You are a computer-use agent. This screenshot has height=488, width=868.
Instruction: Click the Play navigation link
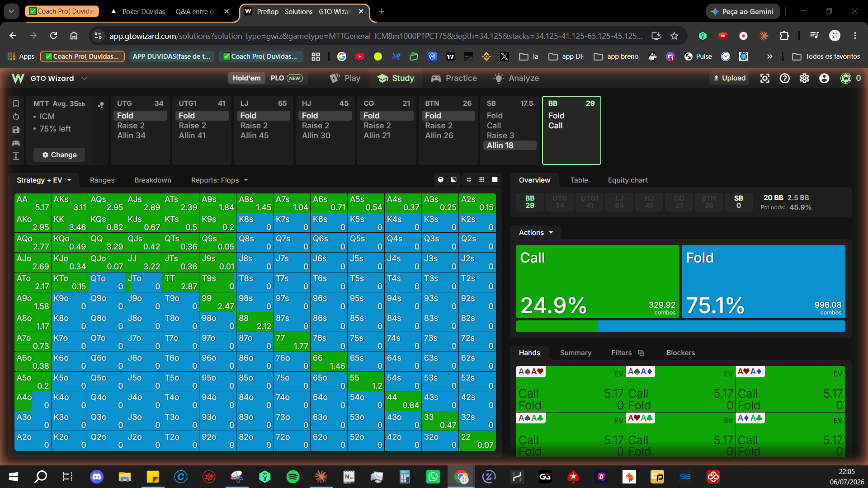[345, 78]
